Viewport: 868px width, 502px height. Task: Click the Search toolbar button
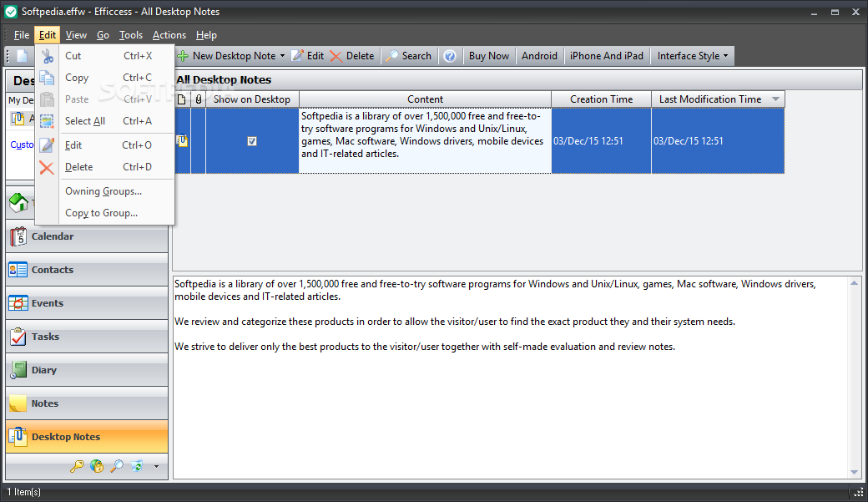coord(409,56)
